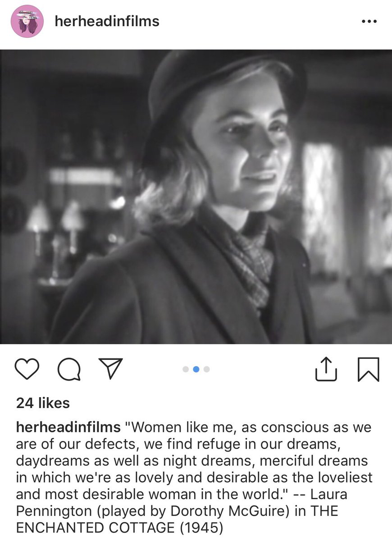Screen dimensions: 392x541
Task: Tap the black-and-white film still photo
Action: (196, 197)
